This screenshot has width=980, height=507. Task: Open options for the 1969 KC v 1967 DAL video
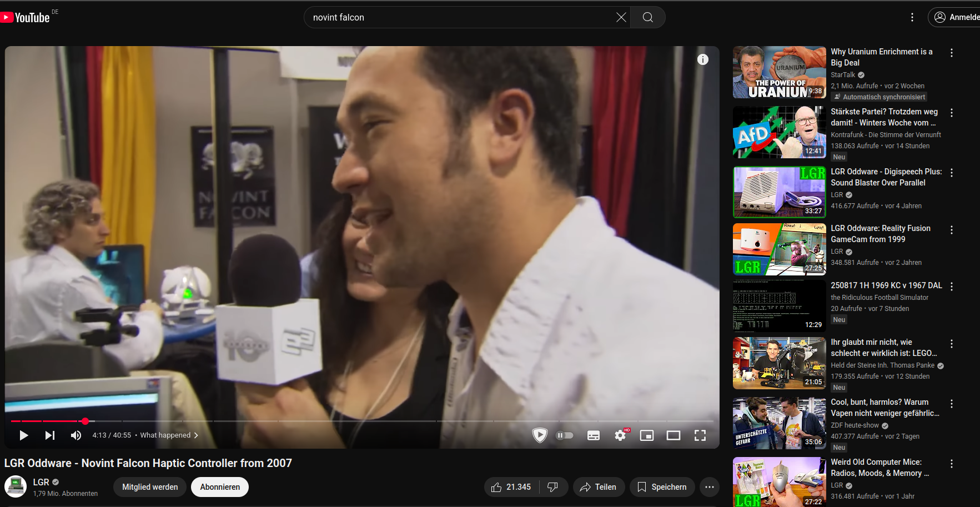(952, 287)
